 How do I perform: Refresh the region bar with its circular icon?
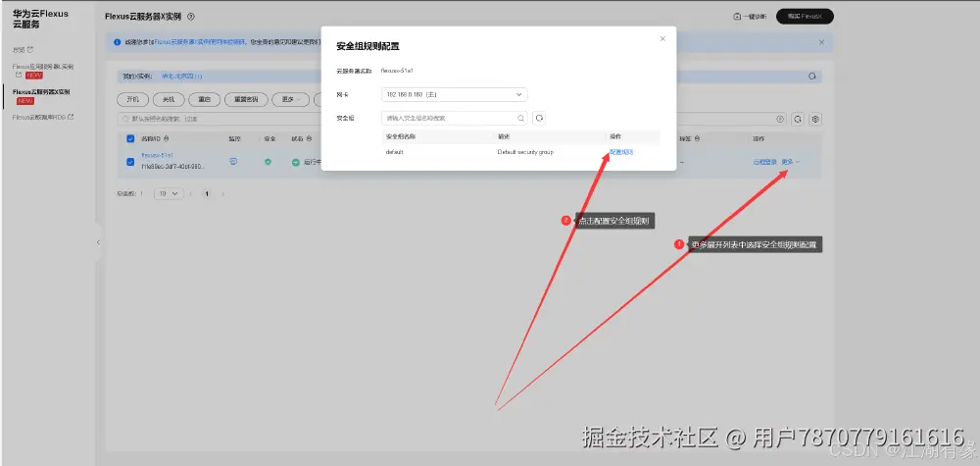[x=811, y=77]
